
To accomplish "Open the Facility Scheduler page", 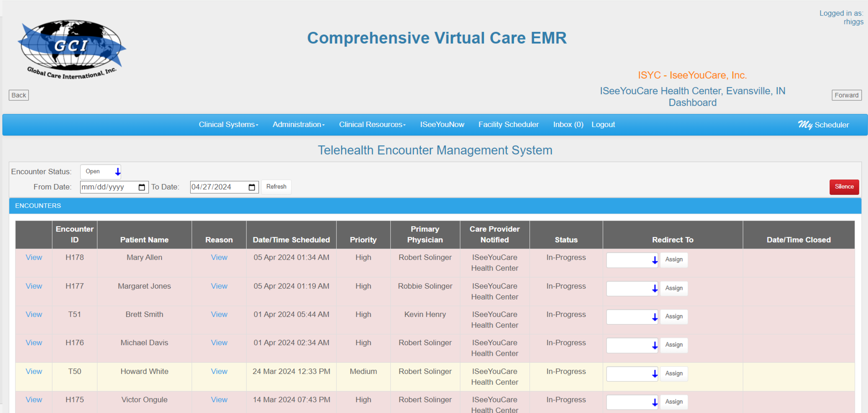I will pos(509,125).
